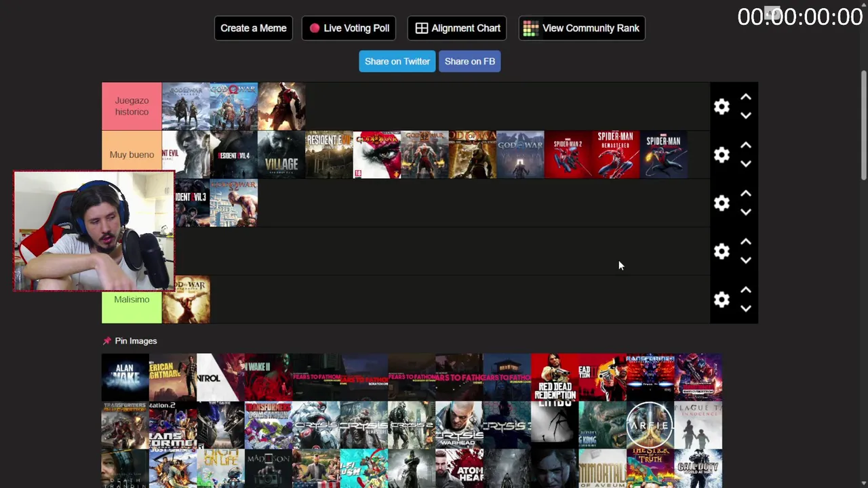Open settings gear for Malisimo tier
The image size is (868, 488).
pyautogui.click(x=722, y=300)
